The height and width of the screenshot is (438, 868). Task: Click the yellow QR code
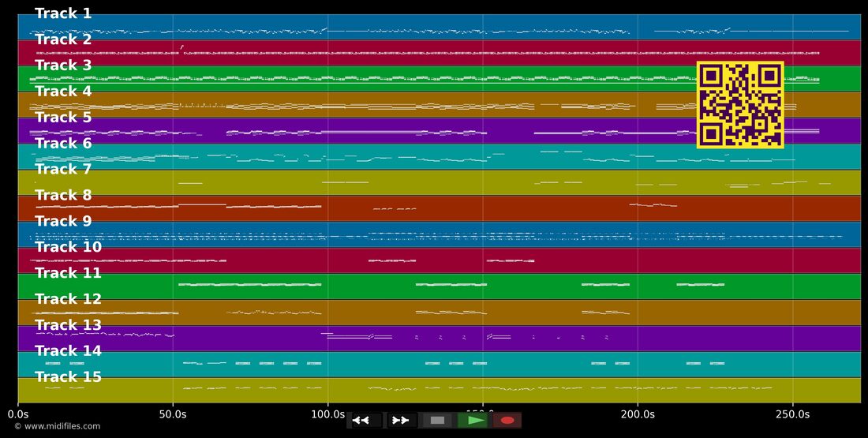pyautogui.click(x=740, y=105)
